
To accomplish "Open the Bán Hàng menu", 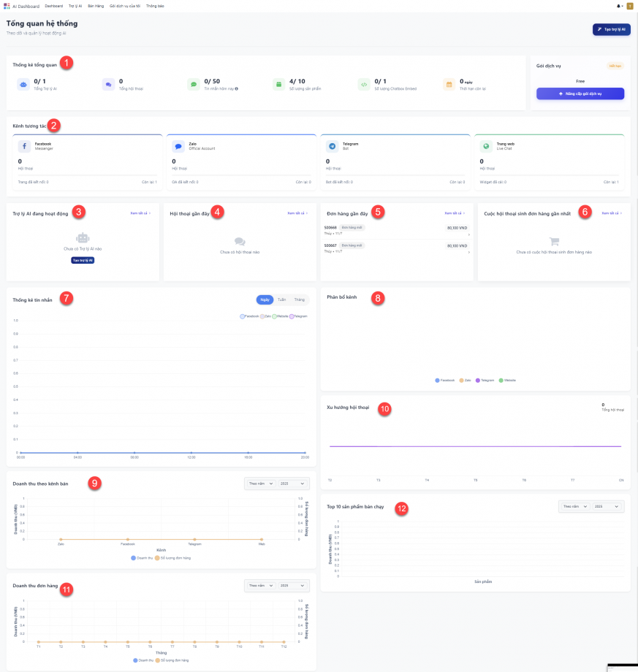I will (96, 6).
